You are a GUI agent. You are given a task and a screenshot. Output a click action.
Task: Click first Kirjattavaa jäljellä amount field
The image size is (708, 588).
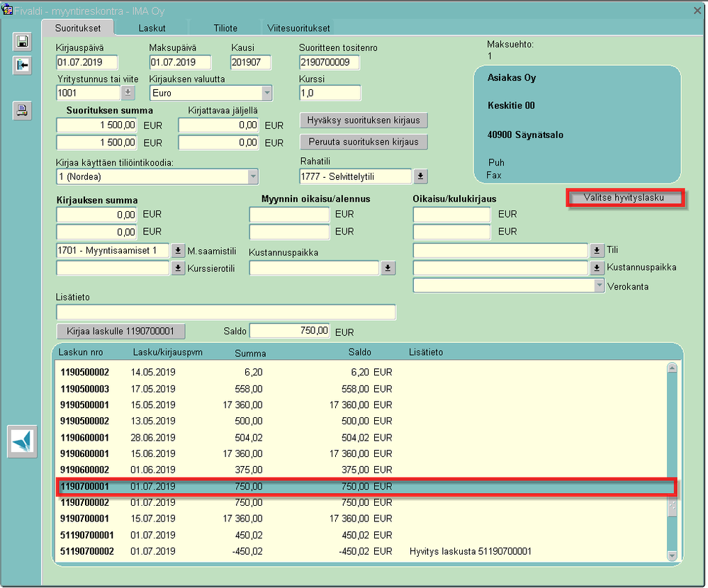(x=218, y=125)
